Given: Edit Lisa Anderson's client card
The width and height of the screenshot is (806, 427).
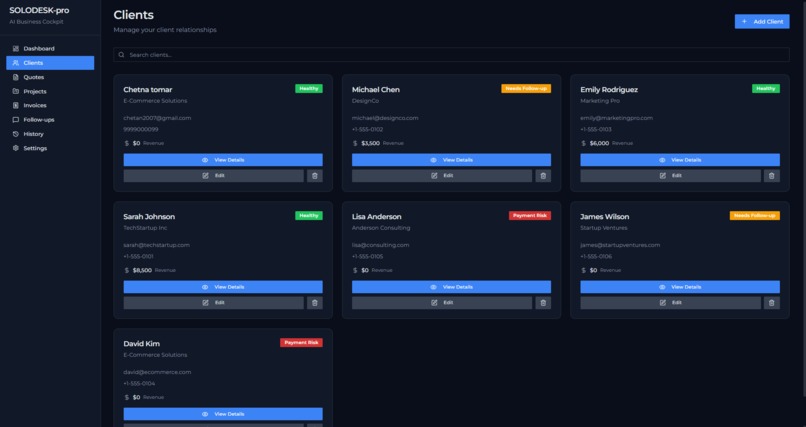Looking at the screenshot, I should 442,303.
